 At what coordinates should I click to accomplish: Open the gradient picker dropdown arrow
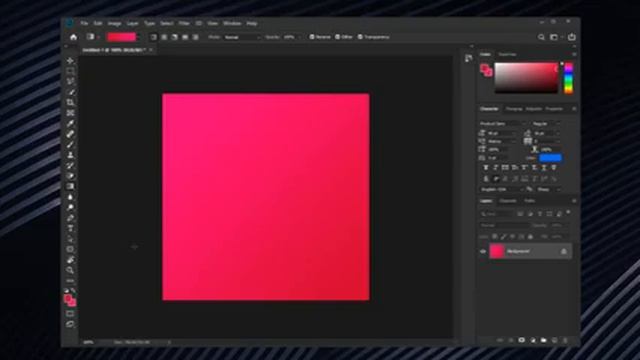139,37
